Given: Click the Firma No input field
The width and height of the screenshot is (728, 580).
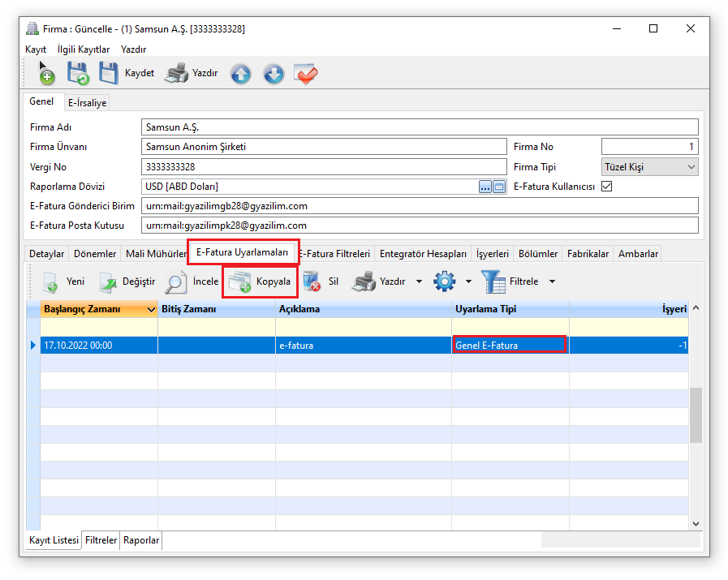Looking at the screenshot, I should 649,147.
